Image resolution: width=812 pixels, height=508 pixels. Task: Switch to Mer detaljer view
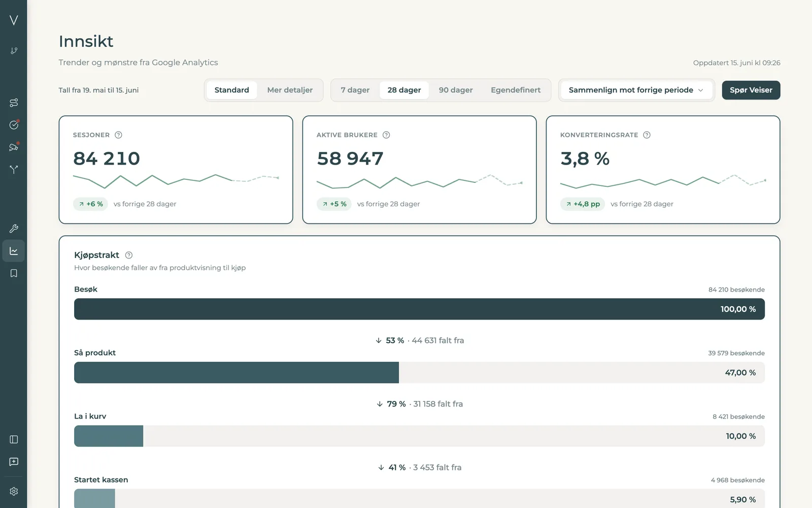(290, 90)
